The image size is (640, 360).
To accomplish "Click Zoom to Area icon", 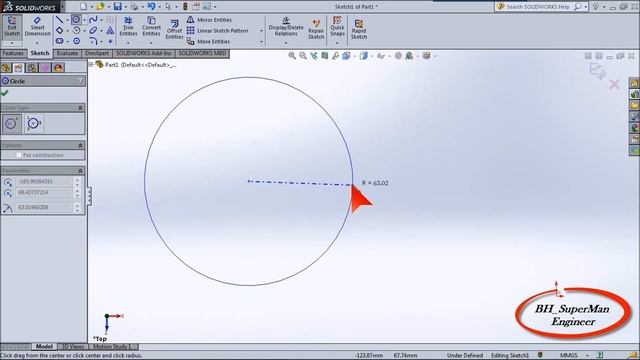I will [x=303, y=56].
